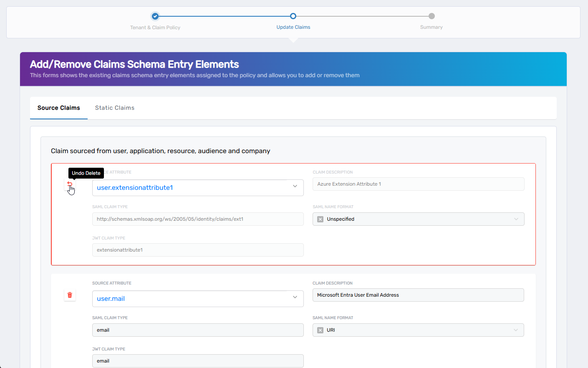Click the Update Claims step circle
This screenshot has width=588, height=368.
tap(293, 16)
